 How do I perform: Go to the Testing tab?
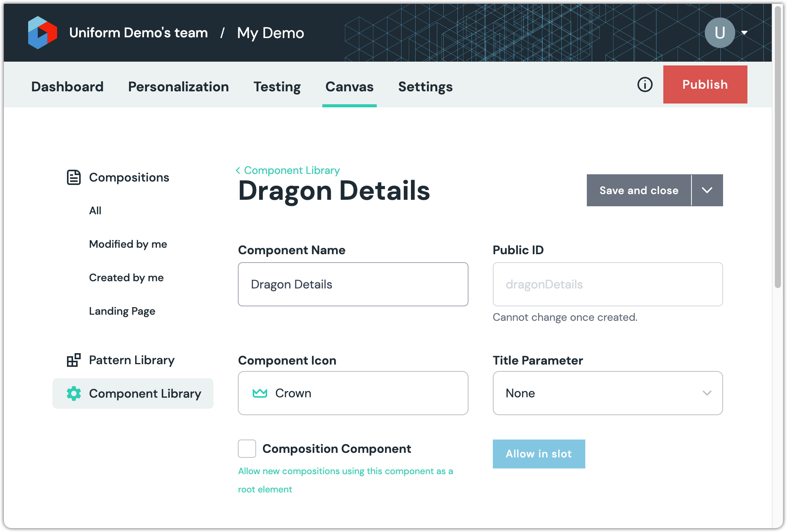pyautogui.click(x=277, y=87)
